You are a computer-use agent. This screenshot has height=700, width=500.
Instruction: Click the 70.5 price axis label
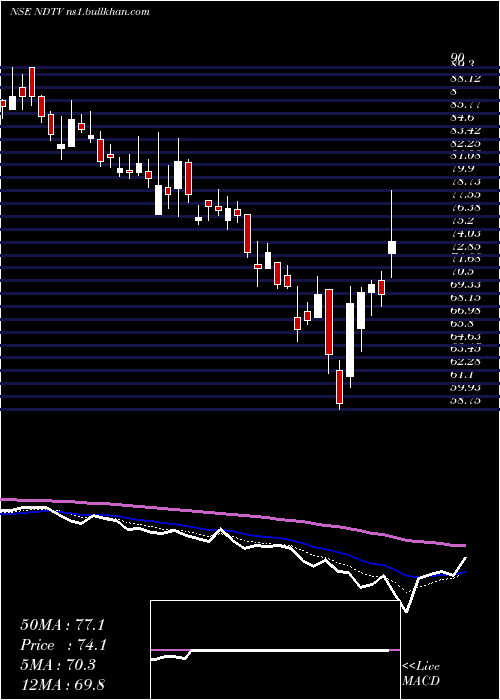point(462,272)
